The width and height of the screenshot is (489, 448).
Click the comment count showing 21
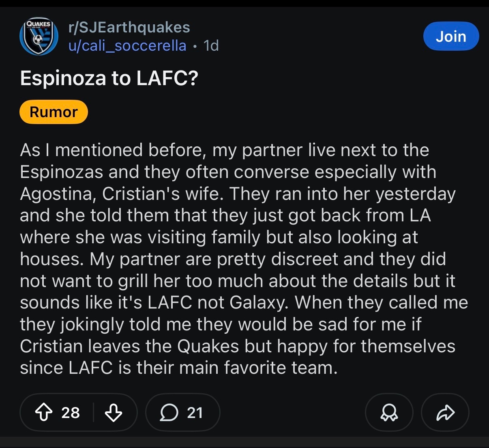click(x=195, y=413)
